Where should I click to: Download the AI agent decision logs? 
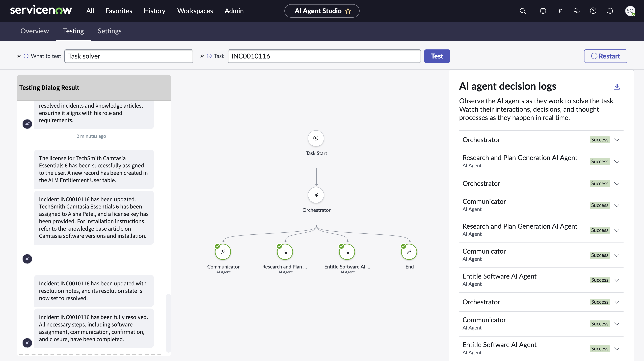click(616, 86)
